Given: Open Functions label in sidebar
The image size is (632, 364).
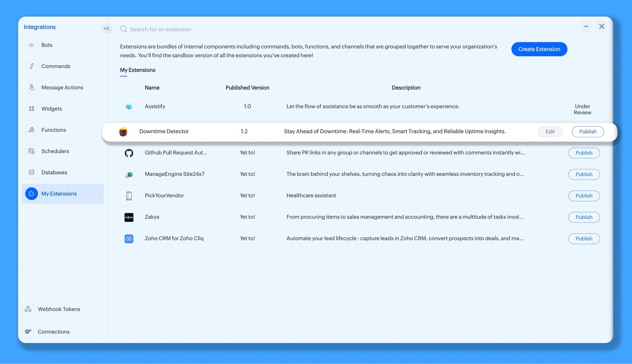Looking at the screenshot, I should coord(54,130).
